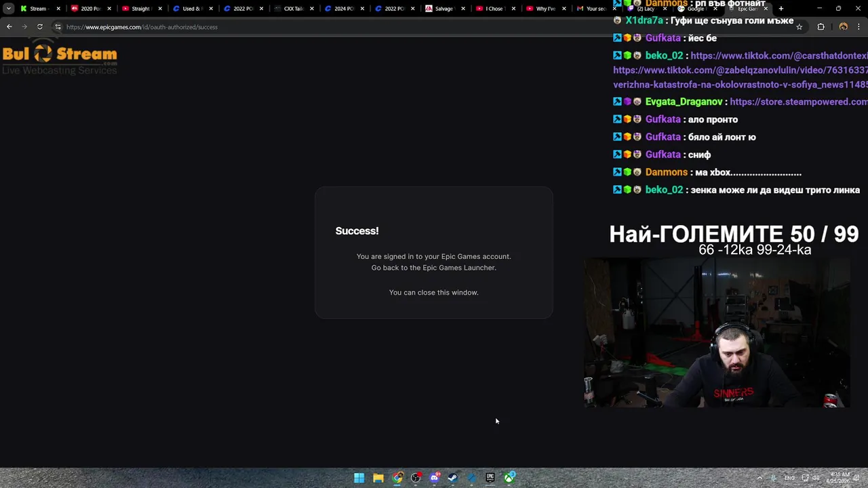
Task: Open OBS Studio from the taskbar
Action: [416, 478]
